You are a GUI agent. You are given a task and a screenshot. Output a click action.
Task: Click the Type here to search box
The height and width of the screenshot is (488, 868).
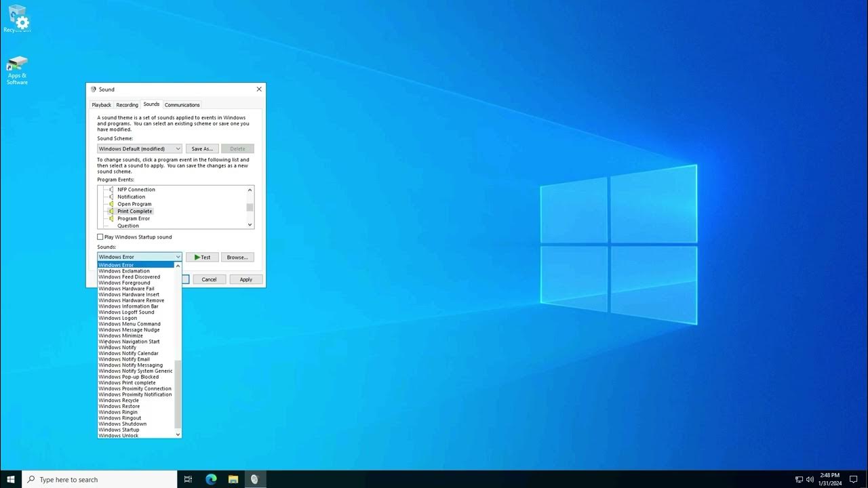99,479
